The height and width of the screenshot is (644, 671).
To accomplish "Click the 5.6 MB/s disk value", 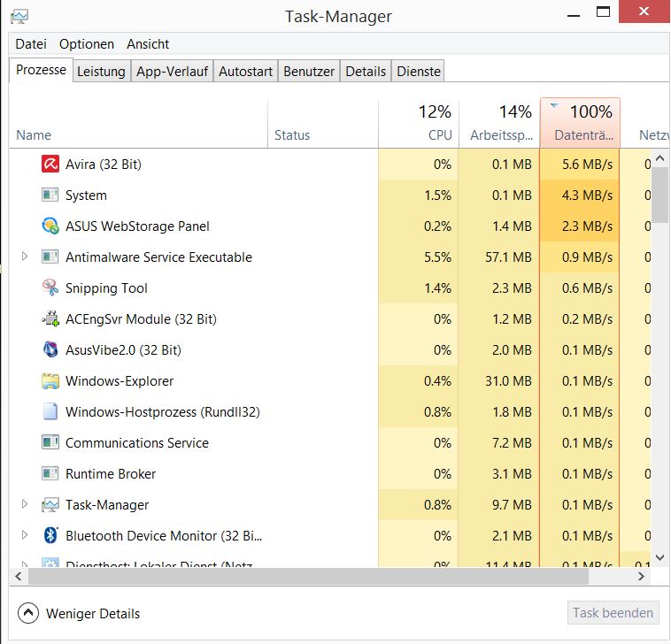I will [587, 165].
